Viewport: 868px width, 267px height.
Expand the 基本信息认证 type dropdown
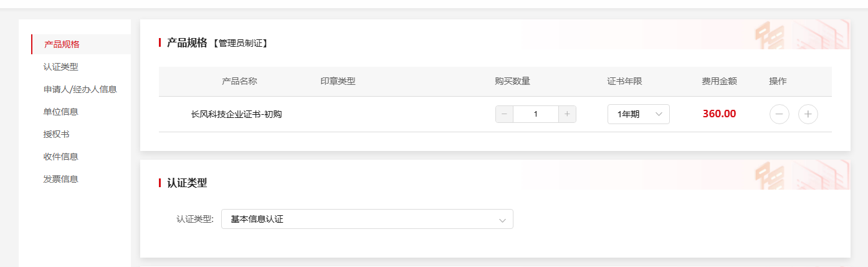pyautogui.click(x=367, y=219)
